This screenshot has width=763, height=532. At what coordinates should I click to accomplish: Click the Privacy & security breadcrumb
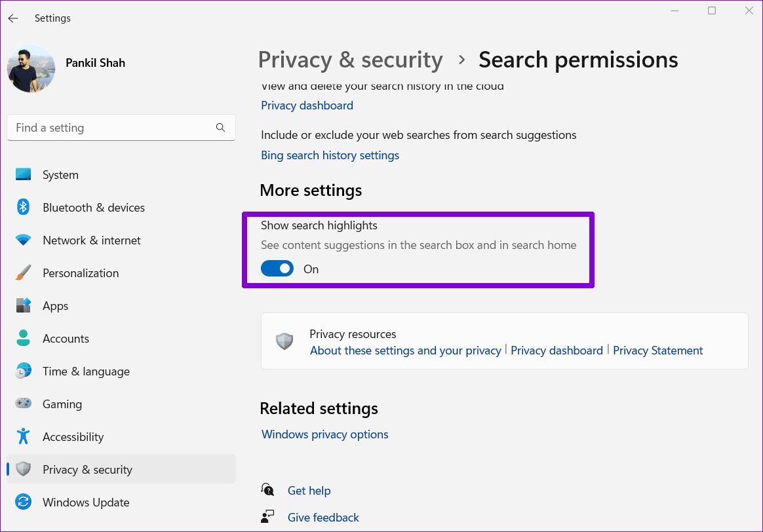pos(350,60)
